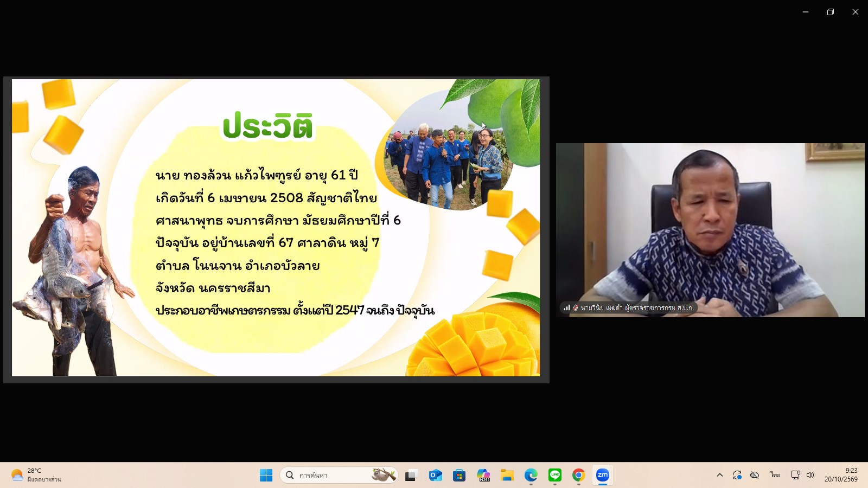Switch to Google Chrome in the taskbar
Image resolution: width=868 pixels, height=488 pixels.
pyautogui.click(x=579, y=476)
